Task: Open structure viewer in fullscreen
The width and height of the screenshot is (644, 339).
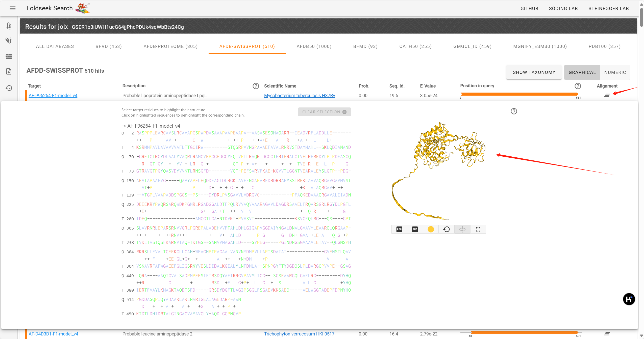Action: (x=478, y=229)
